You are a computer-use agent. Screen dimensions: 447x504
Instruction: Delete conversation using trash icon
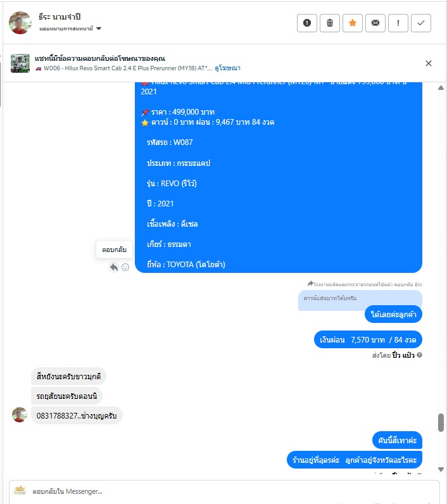tap(330, 23)
